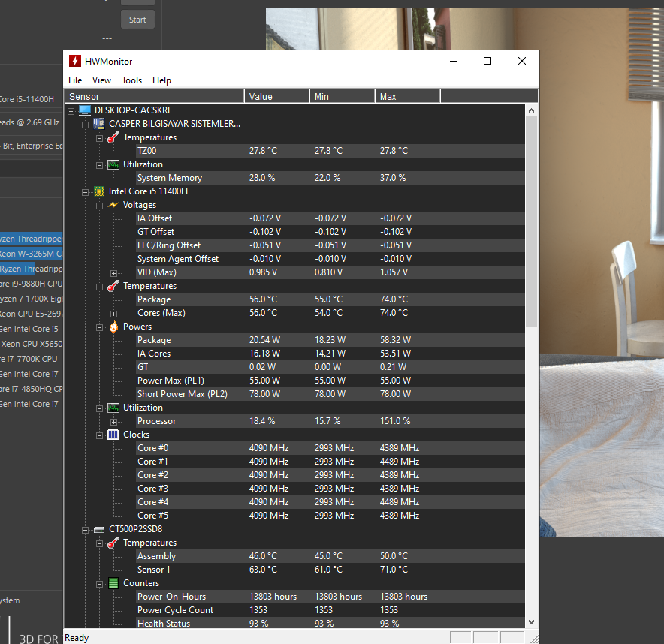Click the Max column header
Viewport: 664px width, 644px height.
point(408,97)
